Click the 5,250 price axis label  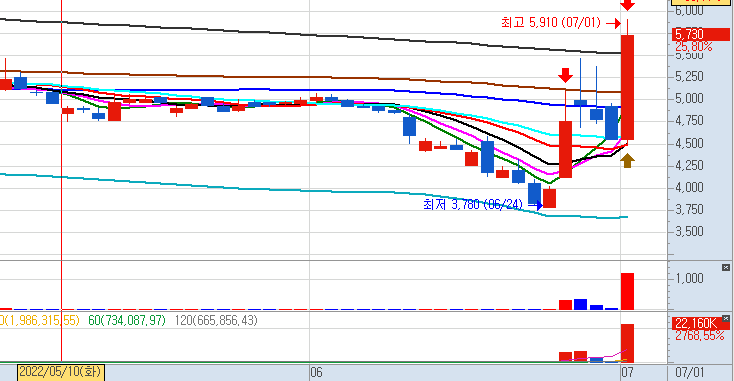690,76
